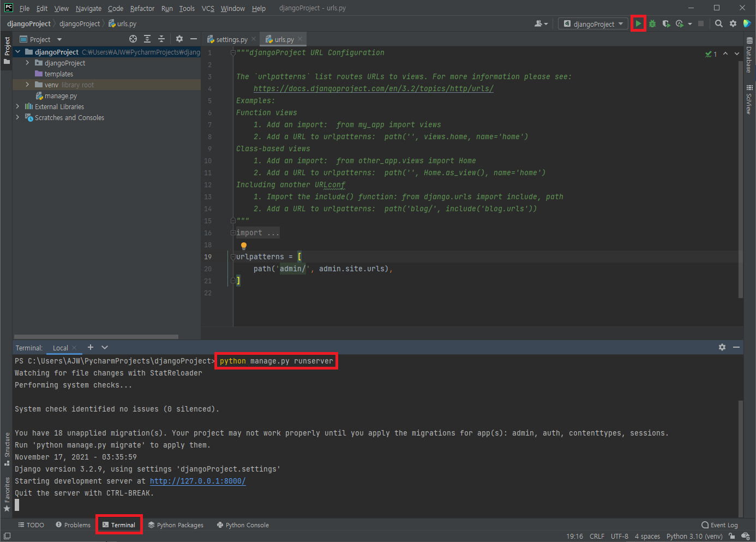Toggle the Favorites side panel
Viewport: 756px width, 542px height.
click(7, 494)
